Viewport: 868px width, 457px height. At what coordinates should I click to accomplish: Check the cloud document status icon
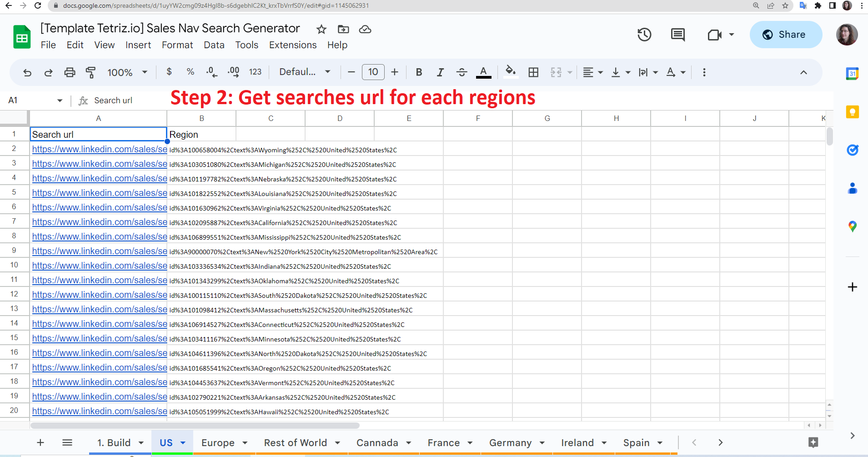coord(365,30)
